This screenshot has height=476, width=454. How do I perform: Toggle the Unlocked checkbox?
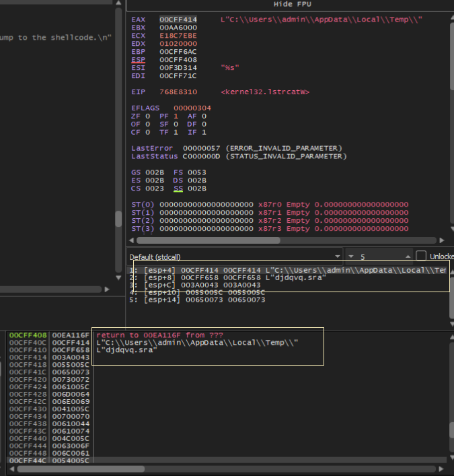420,256
